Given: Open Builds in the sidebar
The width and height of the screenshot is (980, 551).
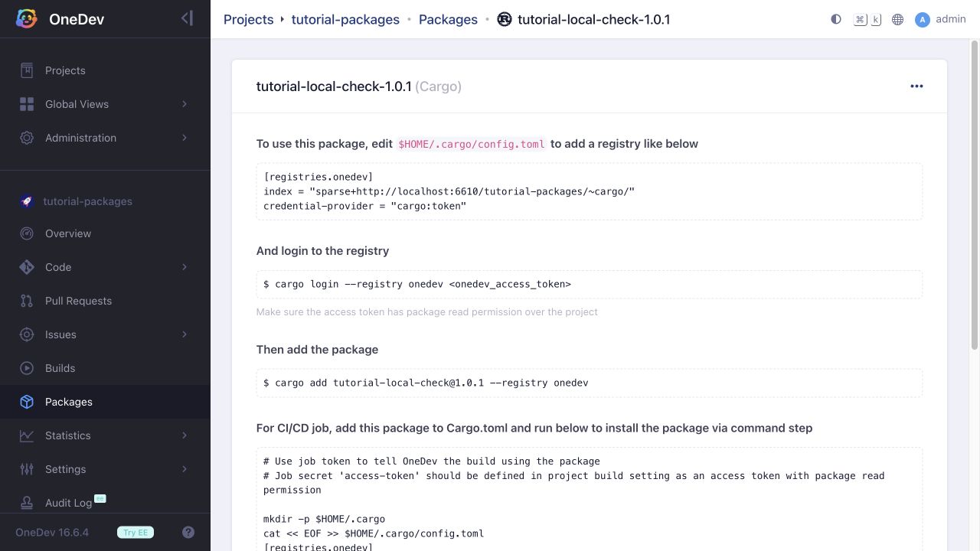Looking at the screenshot, I should 105,368.
